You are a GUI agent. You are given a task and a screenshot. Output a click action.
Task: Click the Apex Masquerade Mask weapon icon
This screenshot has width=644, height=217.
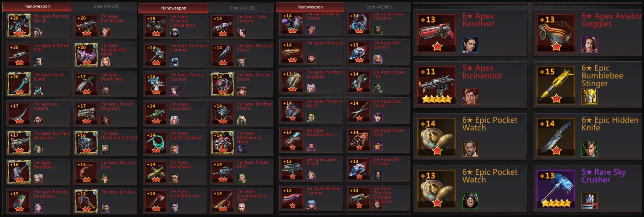coord(86,55)
